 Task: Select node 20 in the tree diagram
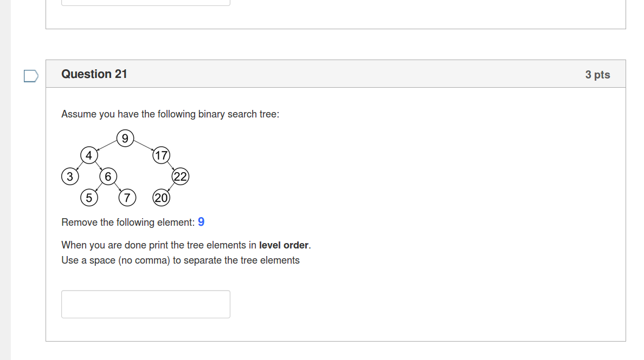[162, 198]
